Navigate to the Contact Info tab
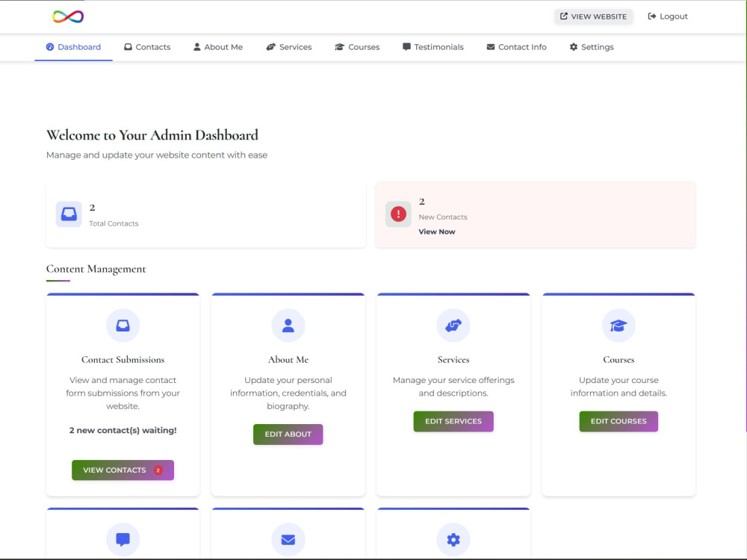 (x=516, y=46)
